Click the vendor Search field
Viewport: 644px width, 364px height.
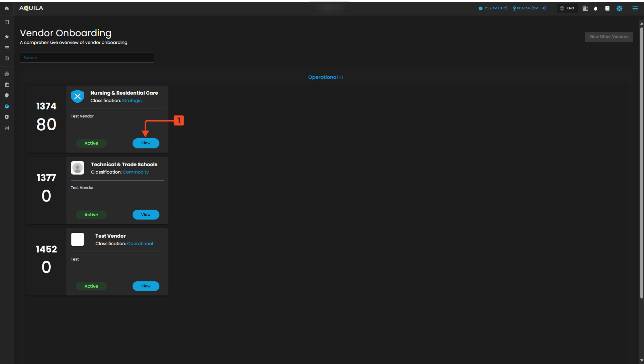pos(87,58)
